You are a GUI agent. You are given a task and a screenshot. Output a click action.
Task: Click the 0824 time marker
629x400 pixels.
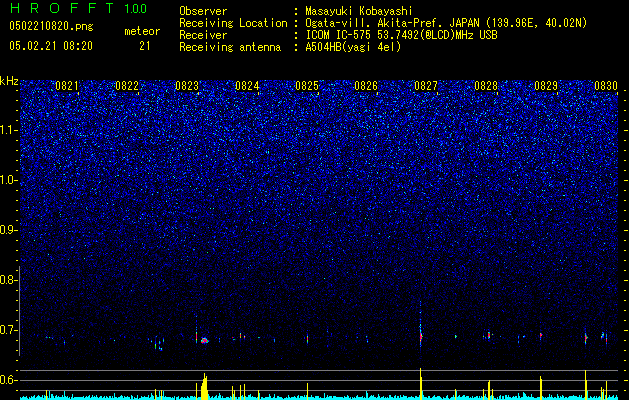[x=247, y=86]
